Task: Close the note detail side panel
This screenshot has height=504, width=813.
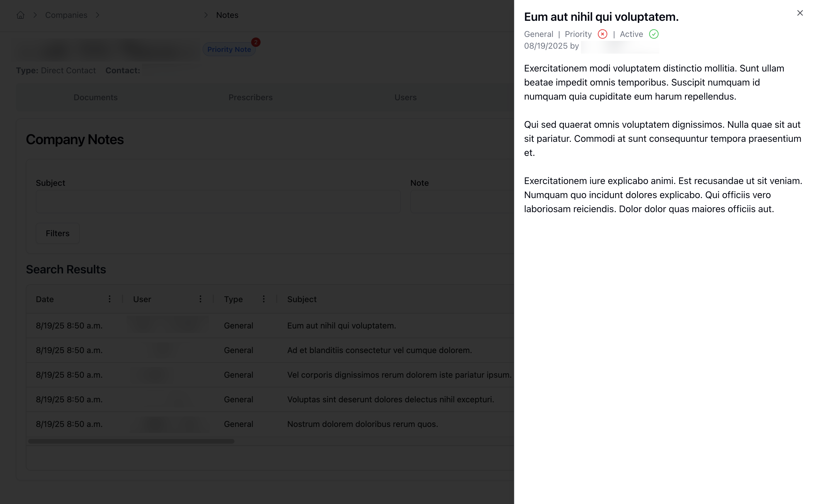Action: click(x=800, y=13)
